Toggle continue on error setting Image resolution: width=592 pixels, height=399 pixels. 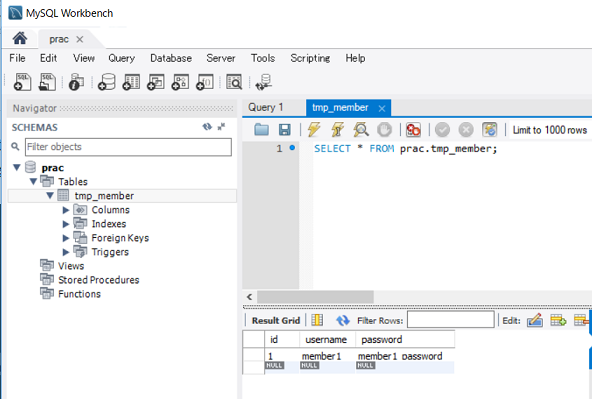pyautogui.click(x=413, y=130)
